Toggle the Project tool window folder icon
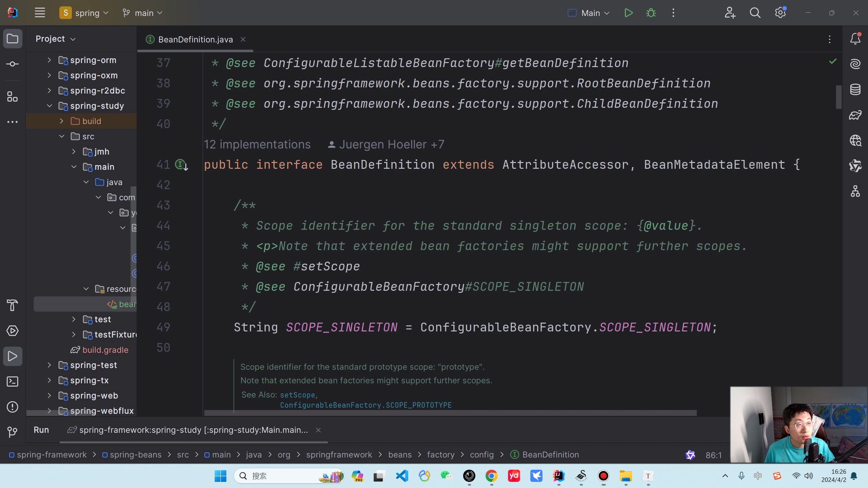The width and height of the screenshot is (868, 488). tap(13, 39)
